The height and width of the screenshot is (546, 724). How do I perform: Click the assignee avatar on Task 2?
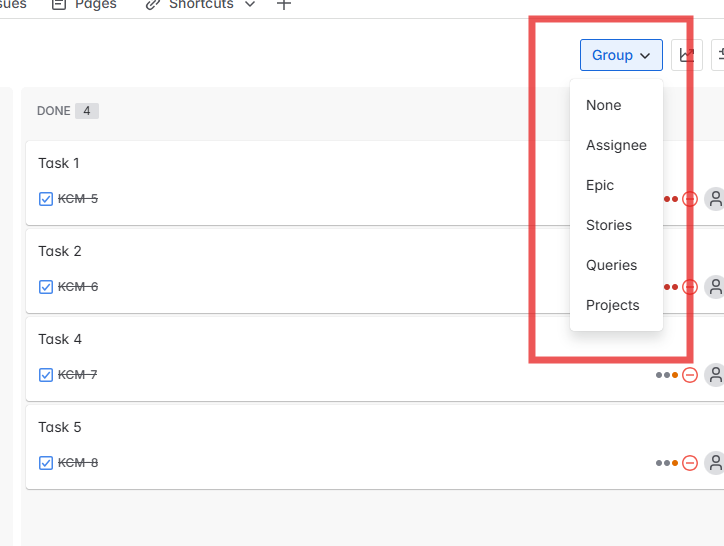(x=714, y=287)
